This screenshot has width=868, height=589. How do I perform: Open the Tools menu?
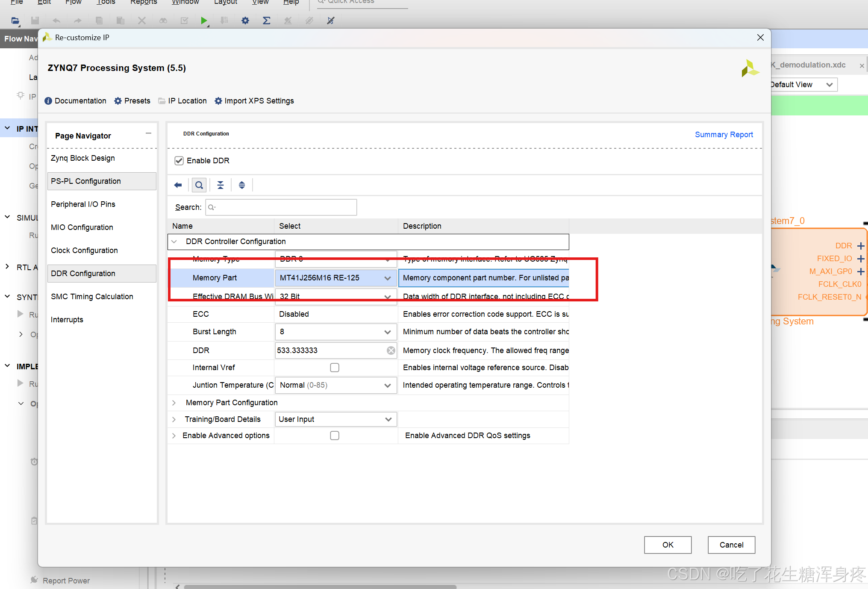pyautogui.click(x=106, y=2)
